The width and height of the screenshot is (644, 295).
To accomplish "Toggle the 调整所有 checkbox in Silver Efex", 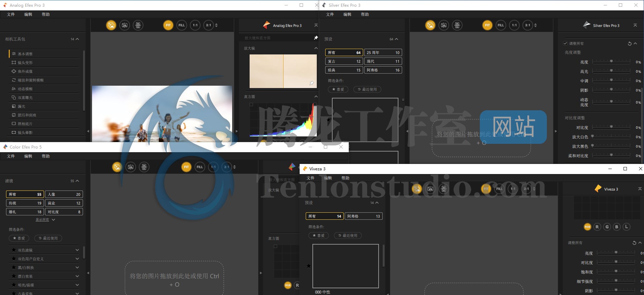I will tap(566, 43).
